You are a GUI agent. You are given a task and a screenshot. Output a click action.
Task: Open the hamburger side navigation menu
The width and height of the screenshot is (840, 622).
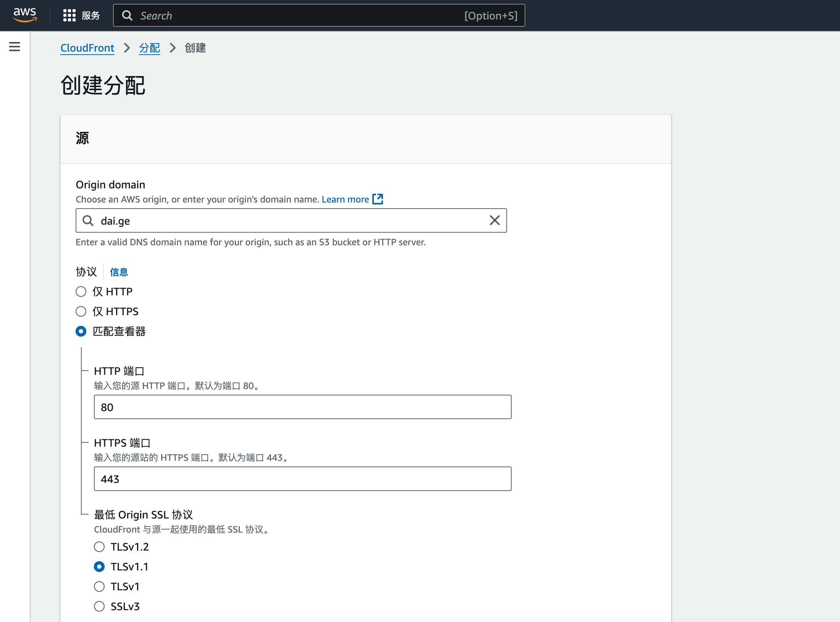(15, 47)
